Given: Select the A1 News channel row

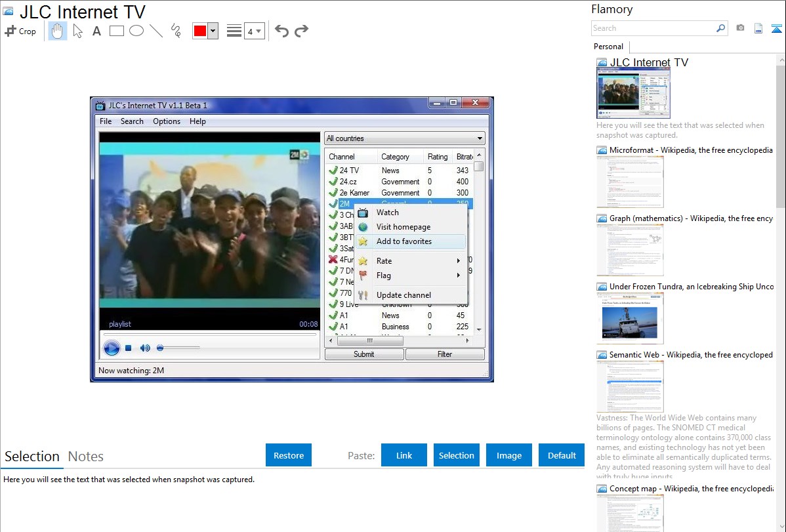Looking at the screenshot, I should 400,316.
